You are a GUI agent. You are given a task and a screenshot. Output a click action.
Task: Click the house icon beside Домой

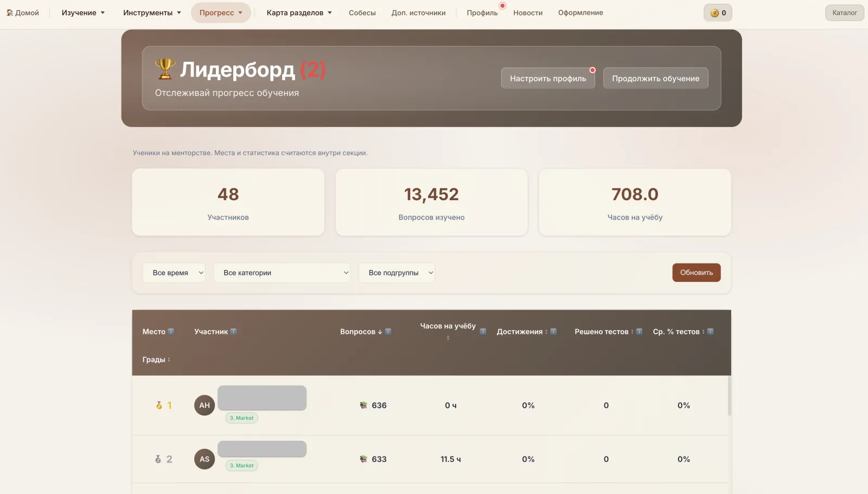click(10, 12)
